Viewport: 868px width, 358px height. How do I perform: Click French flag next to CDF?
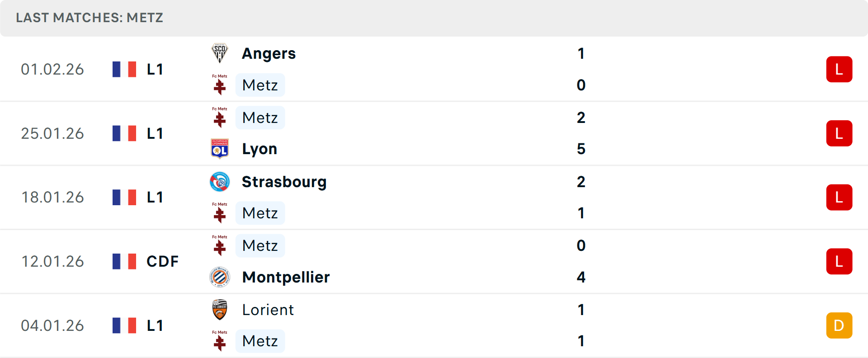pyautogui.click(x=124, y=261)
